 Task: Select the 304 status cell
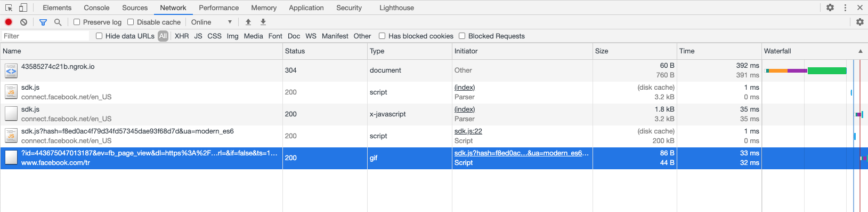325,70
